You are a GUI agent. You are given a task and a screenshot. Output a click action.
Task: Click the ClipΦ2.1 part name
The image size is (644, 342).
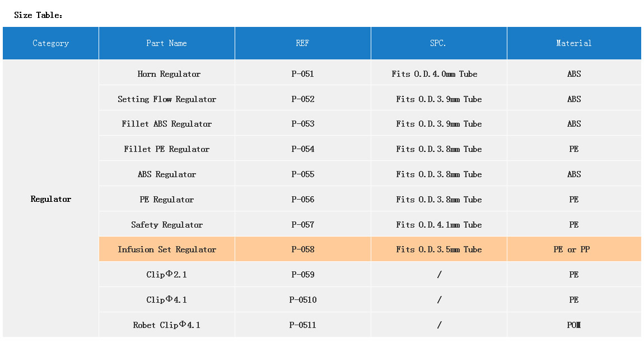pos(167,275)
